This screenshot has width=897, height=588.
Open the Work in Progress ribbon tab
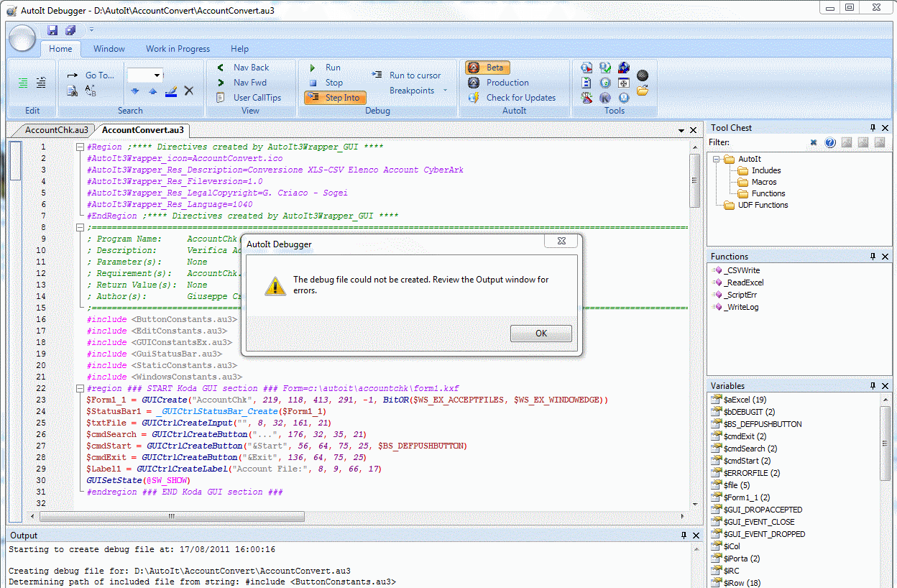[178, 49]
